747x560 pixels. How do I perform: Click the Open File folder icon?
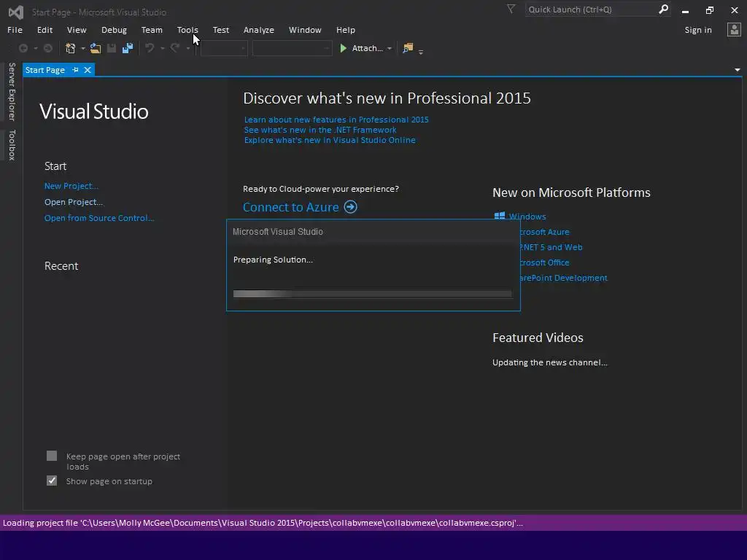96,48
